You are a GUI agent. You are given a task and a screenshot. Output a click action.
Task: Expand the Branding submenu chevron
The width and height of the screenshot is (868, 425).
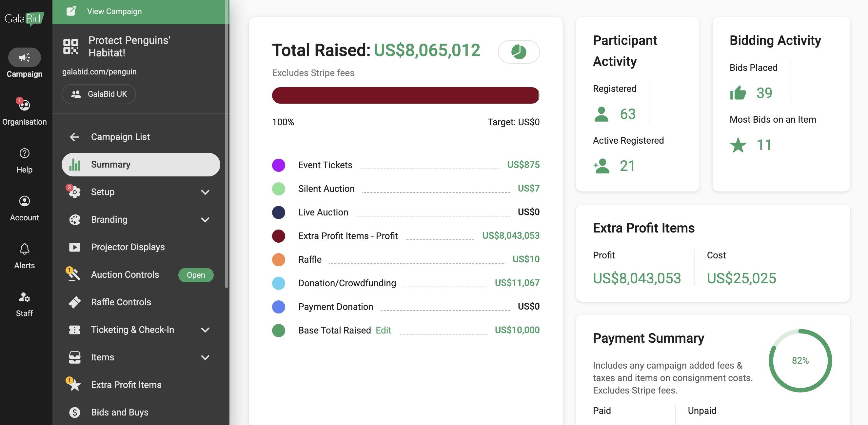(205, 220)
